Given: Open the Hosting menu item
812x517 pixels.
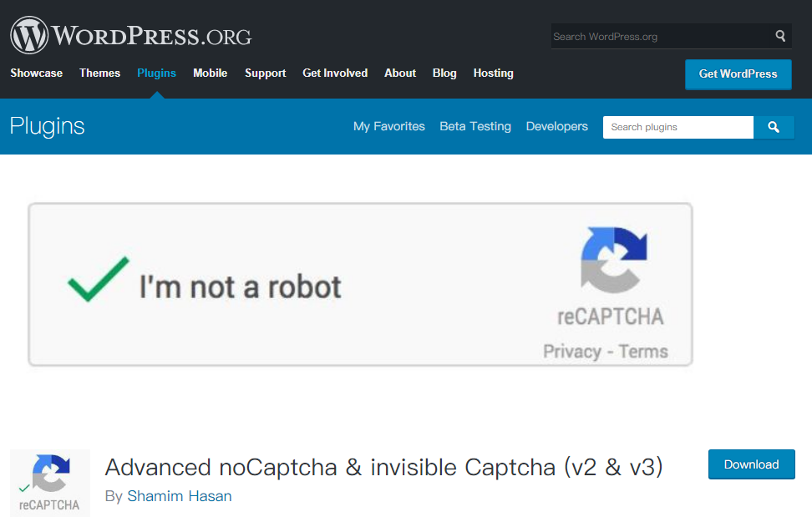Looking at the screenshot, I should click(494, 73).
